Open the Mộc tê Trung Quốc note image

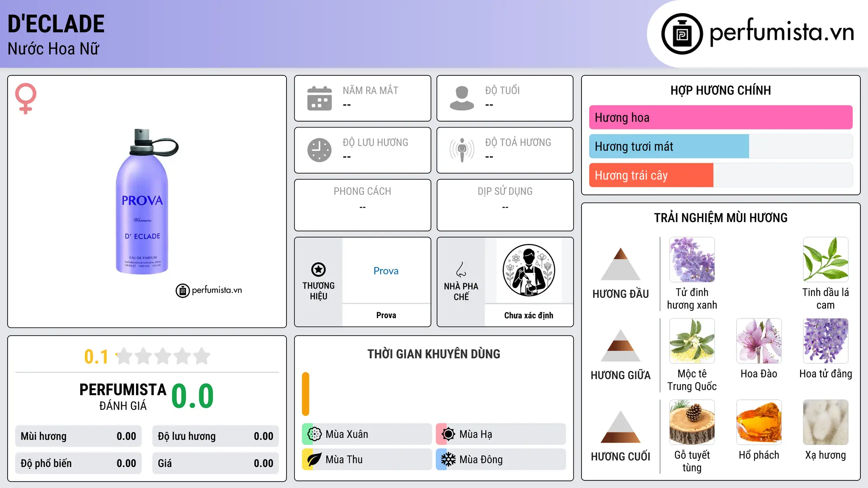[x=692, y=341]
